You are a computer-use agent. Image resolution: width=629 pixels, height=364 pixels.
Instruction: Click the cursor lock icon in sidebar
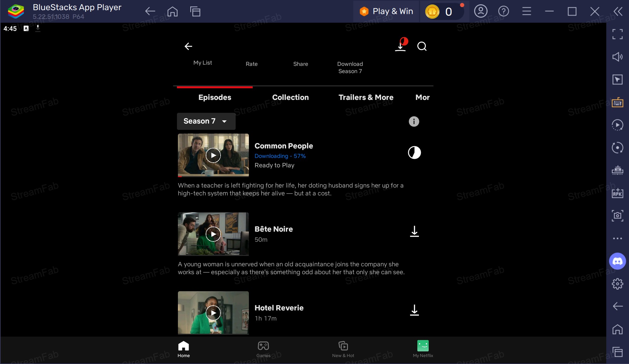click(617, 79)
